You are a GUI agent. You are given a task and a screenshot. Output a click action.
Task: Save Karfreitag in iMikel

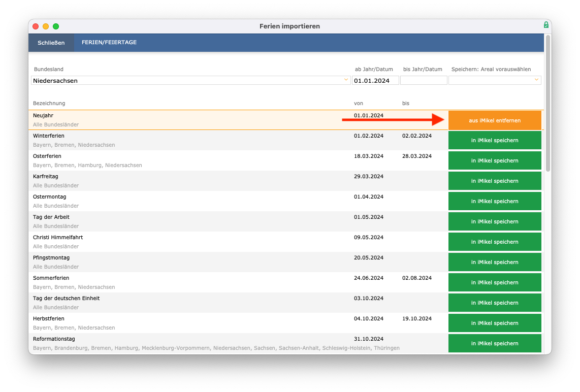[495, 181]
